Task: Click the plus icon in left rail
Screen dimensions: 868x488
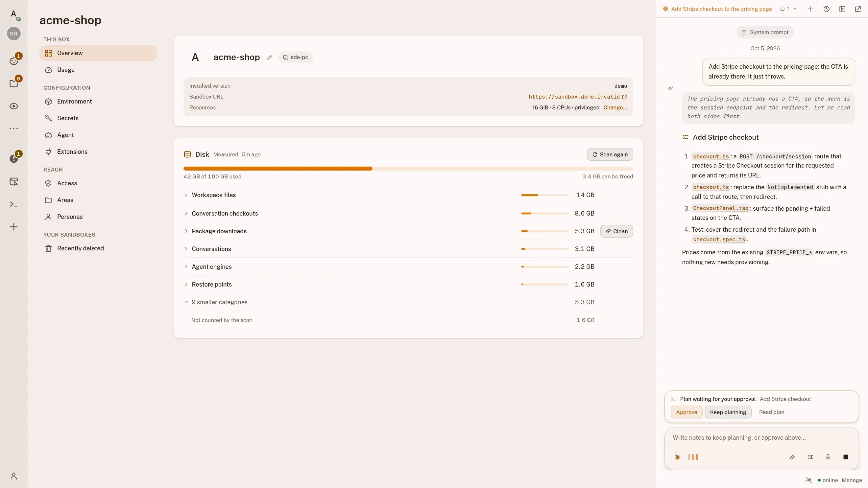Action: (14, 227)
